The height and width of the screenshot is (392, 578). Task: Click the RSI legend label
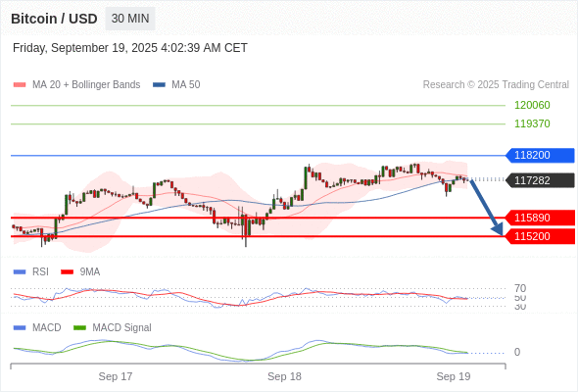[x=40, y=271]
